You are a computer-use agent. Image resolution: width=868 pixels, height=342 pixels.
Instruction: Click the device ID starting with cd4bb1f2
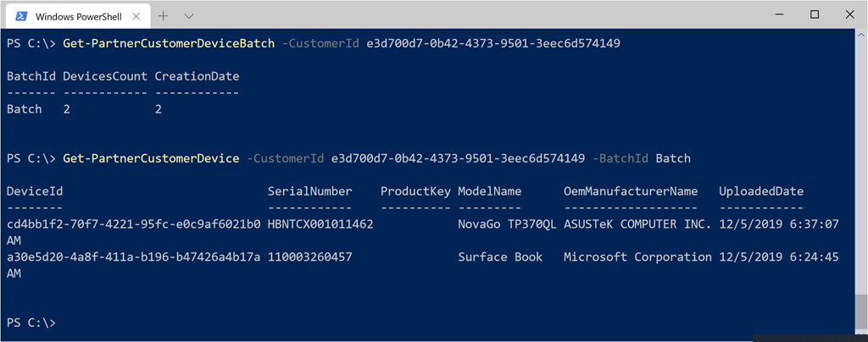click(133, 224)
